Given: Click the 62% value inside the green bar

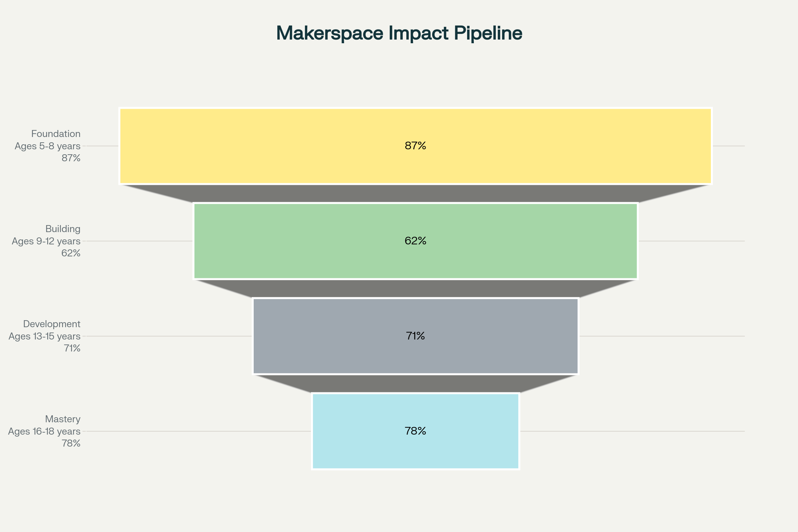Looking at the screenshot, I should tap(415, 241).
